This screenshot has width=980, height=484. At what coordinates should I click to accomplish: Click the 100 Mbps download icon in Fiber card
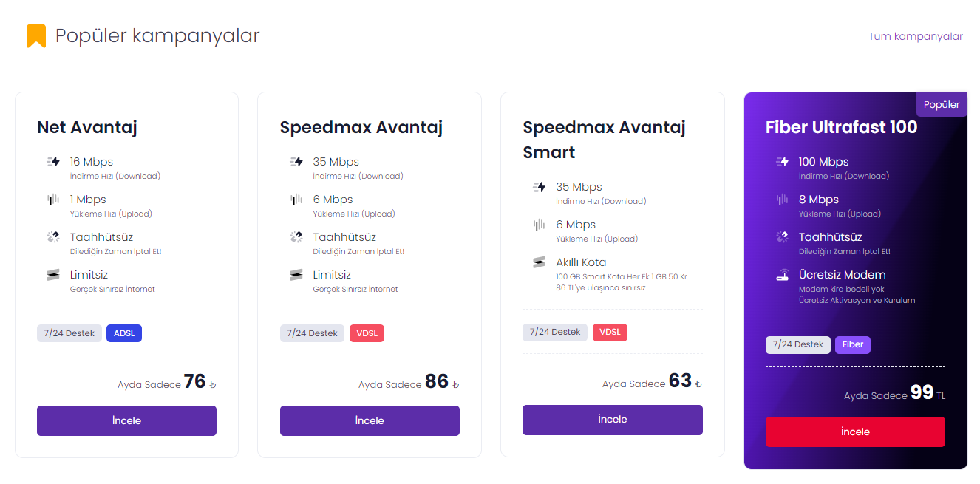(782, 162)
